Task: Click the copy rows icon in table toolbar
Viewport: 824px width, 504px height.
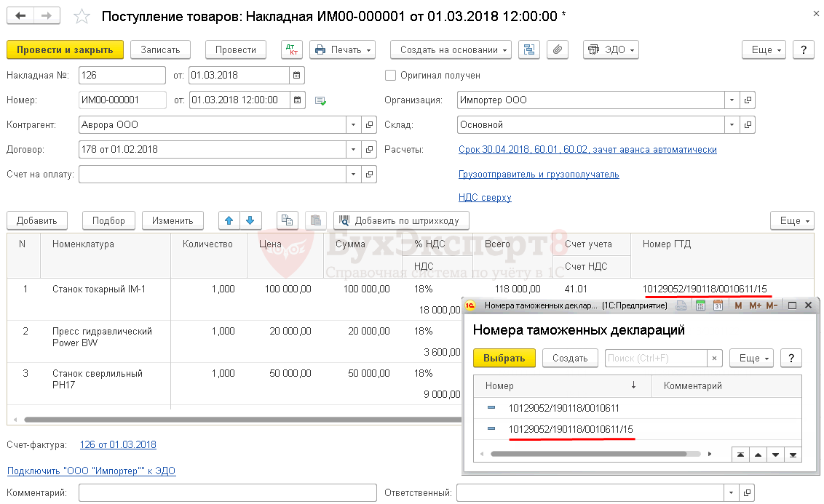Action: pos(288,220)
